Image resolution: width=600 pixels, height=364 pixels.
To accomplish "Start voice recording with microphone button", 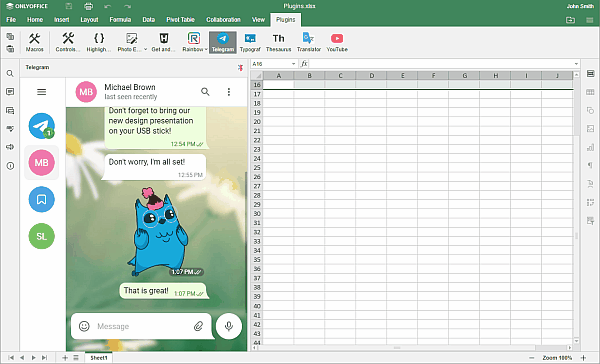I will click(x=229, y=326).
